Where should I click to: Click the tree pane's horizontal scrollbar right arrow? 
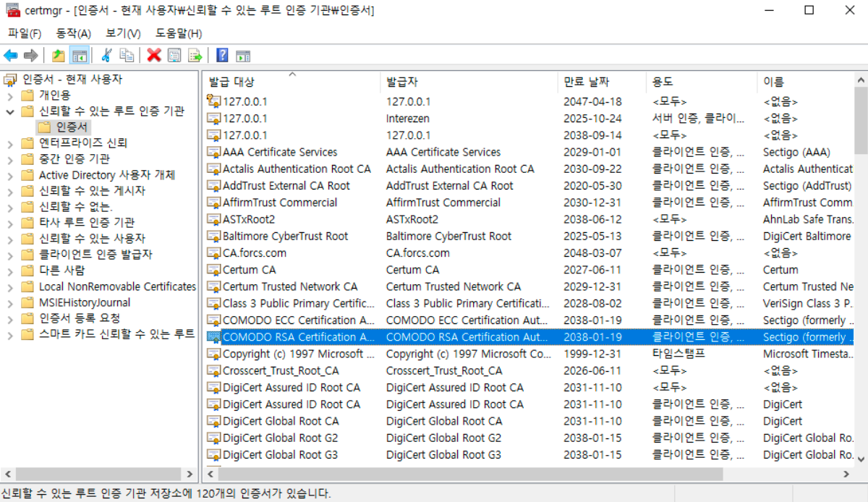click(x=190, y=474)
